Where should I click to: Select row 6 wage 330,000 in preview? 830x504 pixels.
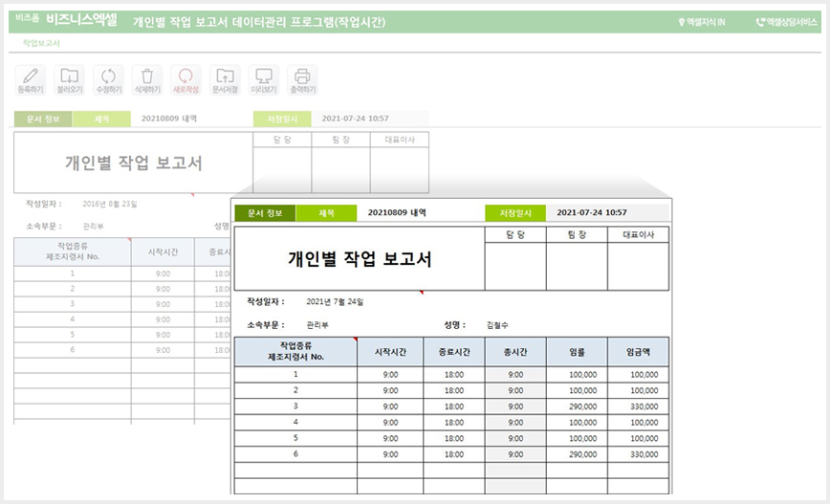(x=639, y=454)
